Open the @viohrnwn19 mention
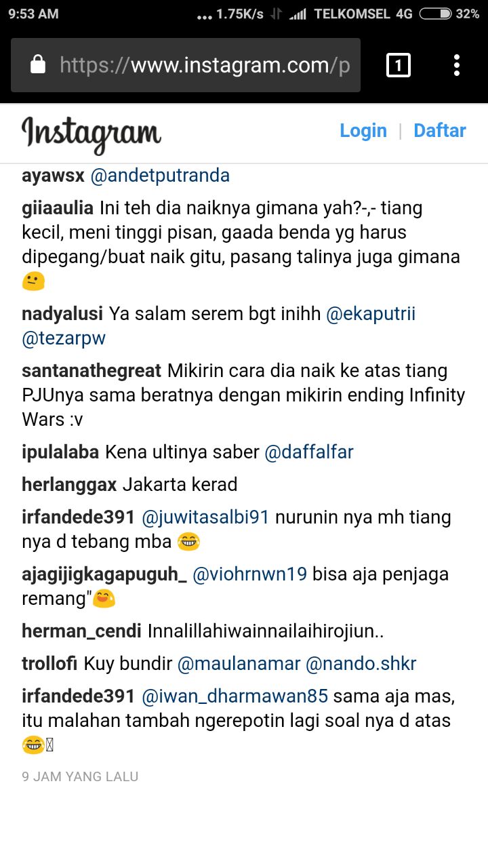Image resolution: width=488 pixels, height=868 pixels. coord(250,574)
